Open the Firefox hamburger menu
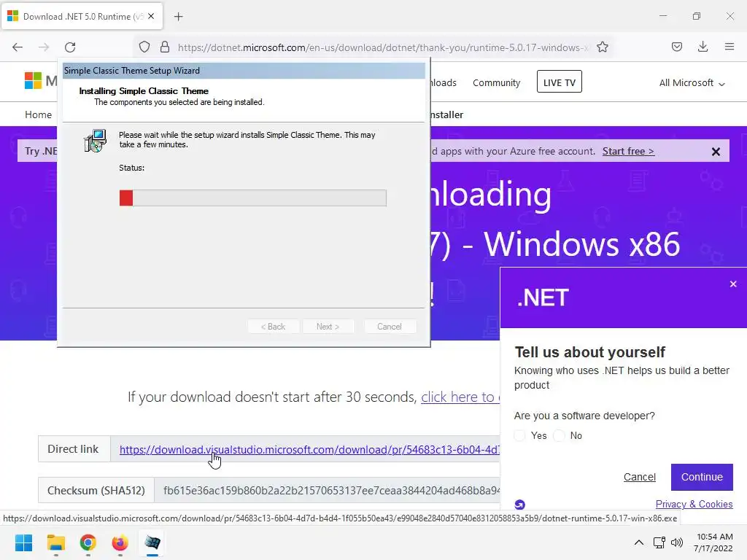 (x=729, y=47)
